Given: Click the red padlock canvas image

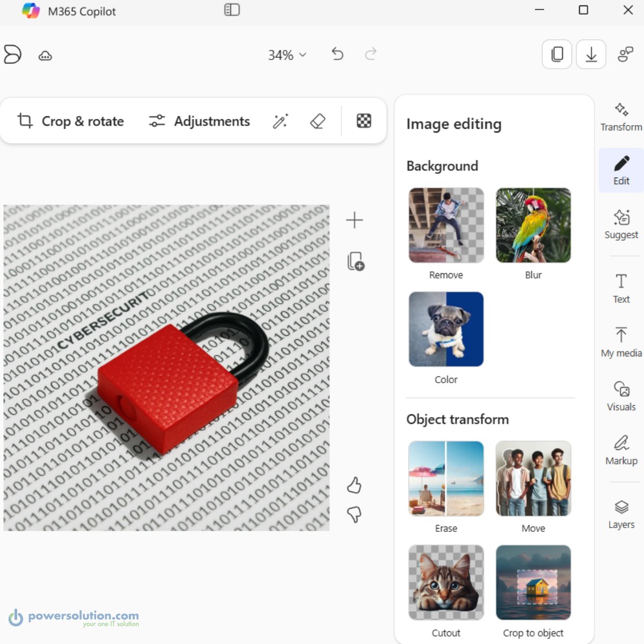Looking at the screenshot, I should [166, 368].
